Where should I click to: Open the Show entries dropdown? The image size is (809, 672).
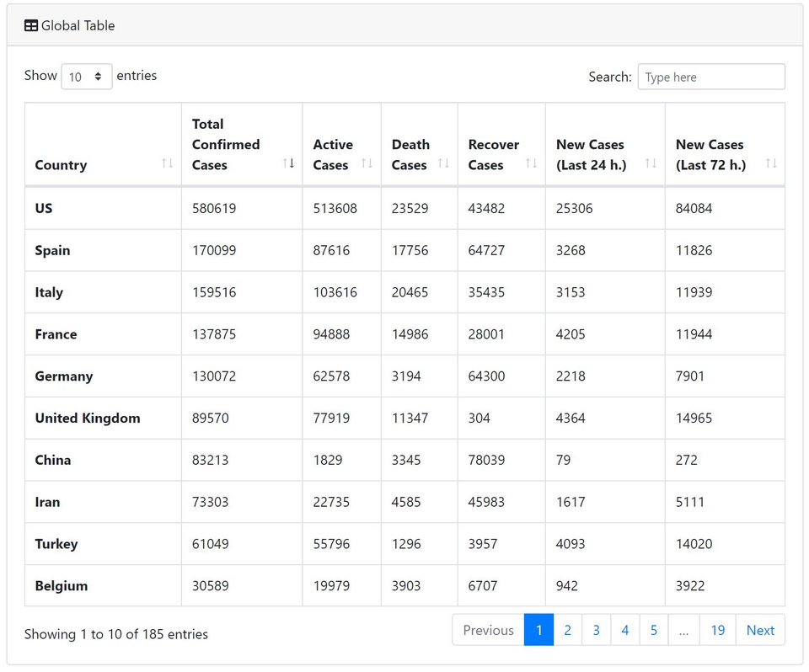87,77
